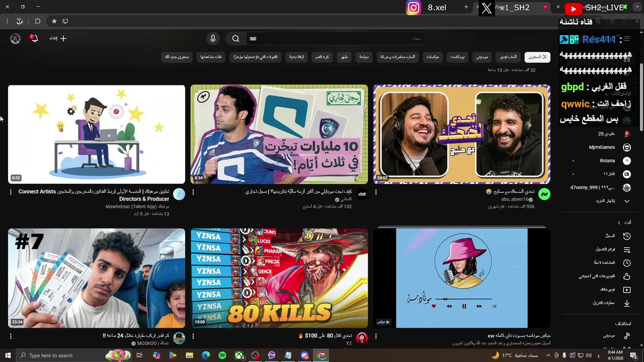Open the Mobily video's channel avatar

362,194
